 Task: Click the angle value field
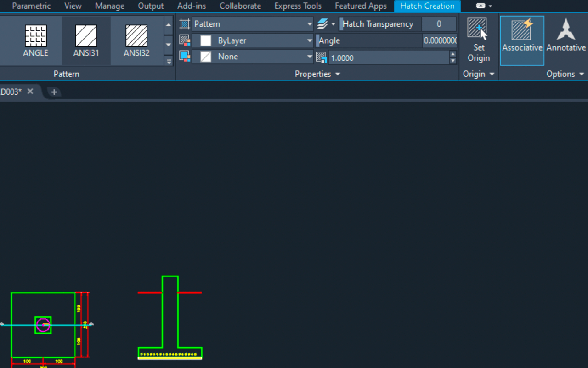(440, 40)
